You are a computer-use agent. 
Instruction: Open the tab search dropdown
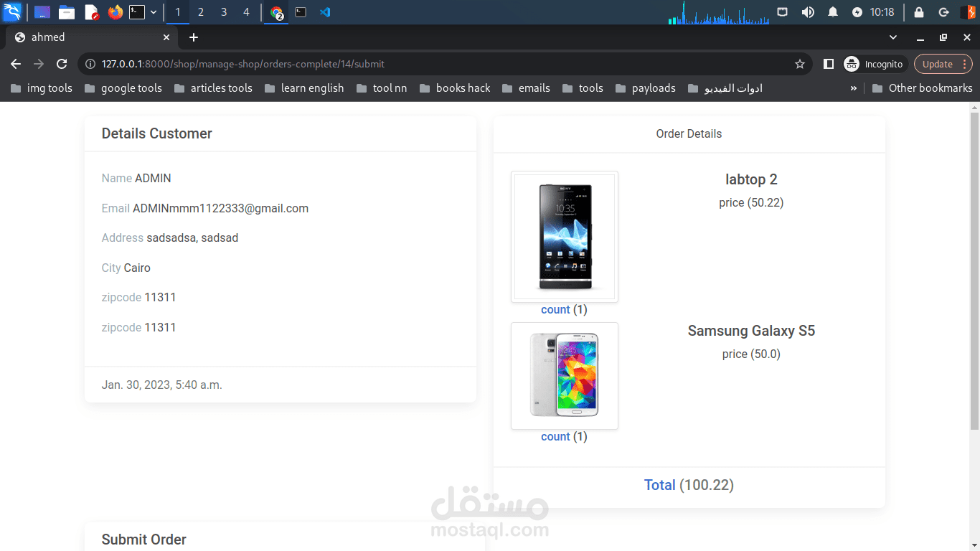[x=893, y=37]
